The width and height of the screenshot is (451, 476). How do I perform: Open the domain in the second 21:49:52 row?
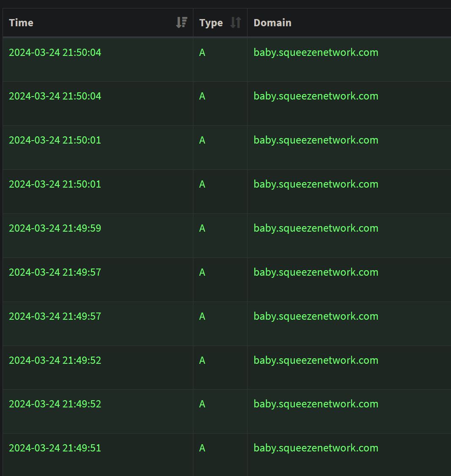tap(316, 404)
